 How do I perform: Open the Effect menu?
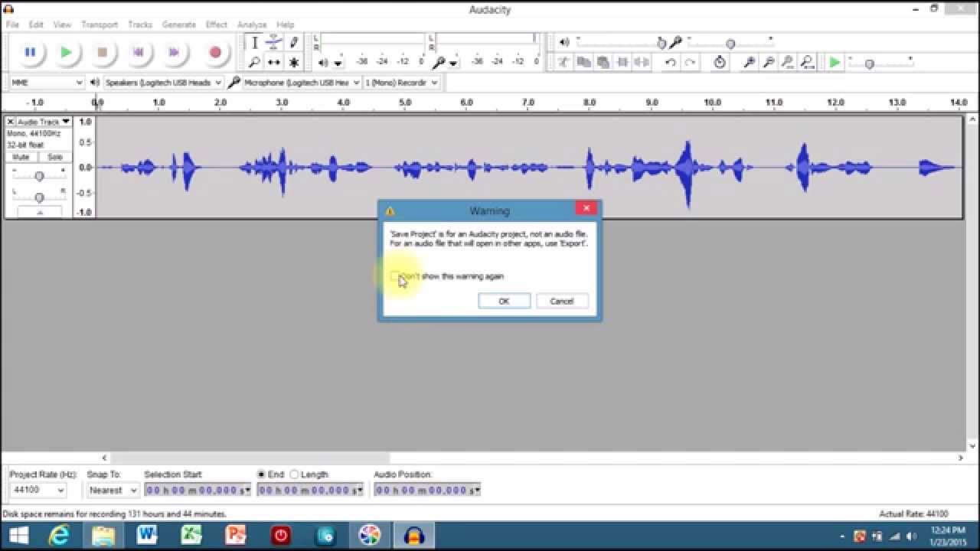pyautogui.click(x=217, y=24)
